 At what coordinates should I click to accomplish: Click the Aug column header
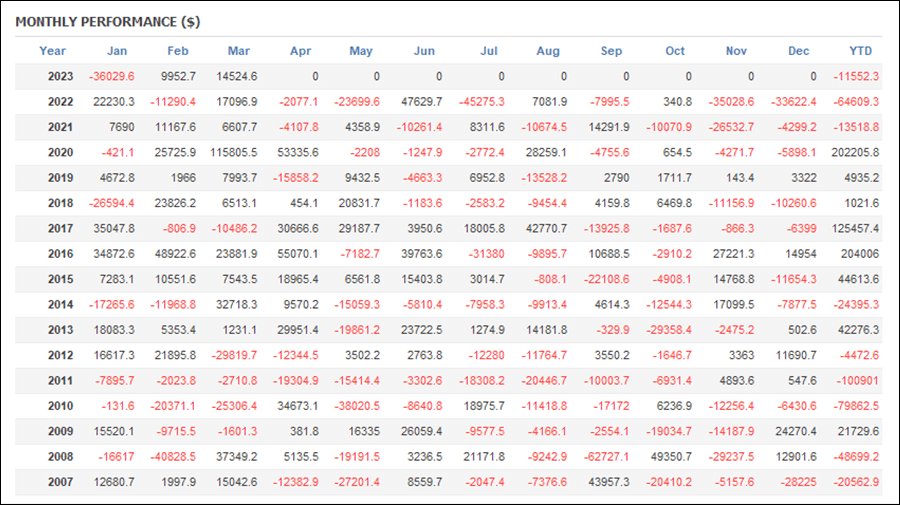pyautogui.click(x=548, y=51)
